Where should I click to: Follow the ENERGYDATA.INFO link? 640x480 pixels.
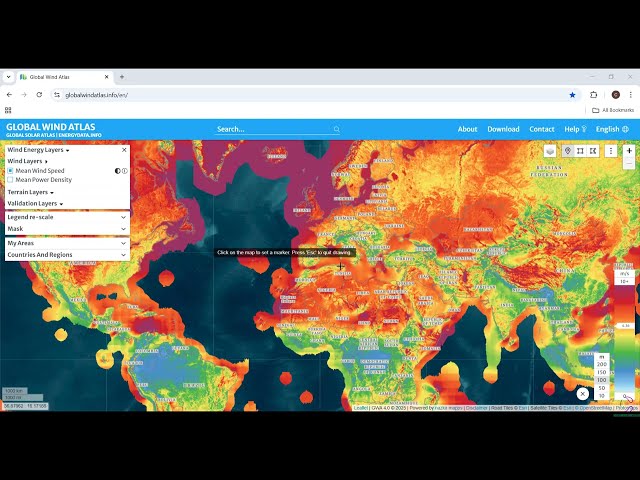(x=80, y=135)
